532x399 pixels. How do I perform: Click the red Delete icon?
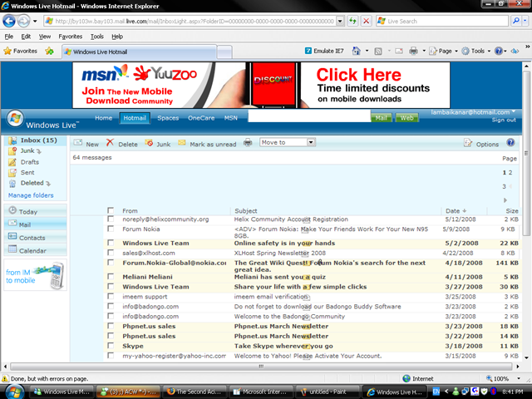click(x=110, y=144)
